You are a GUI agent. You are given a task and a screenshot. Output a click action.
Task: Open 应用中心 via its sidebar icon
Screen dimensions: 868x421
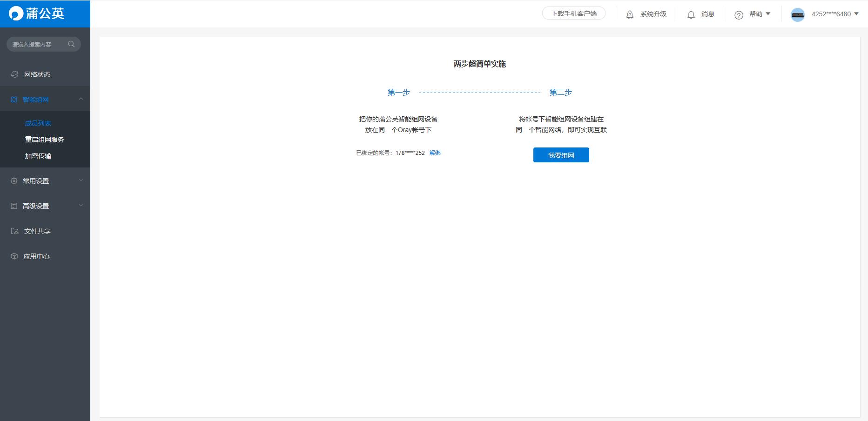coord(14,256)
